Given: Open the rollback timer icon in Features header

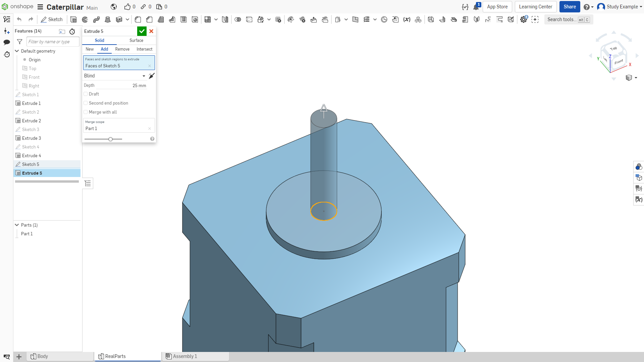Looking at the screenshot, I should (72, 32).
